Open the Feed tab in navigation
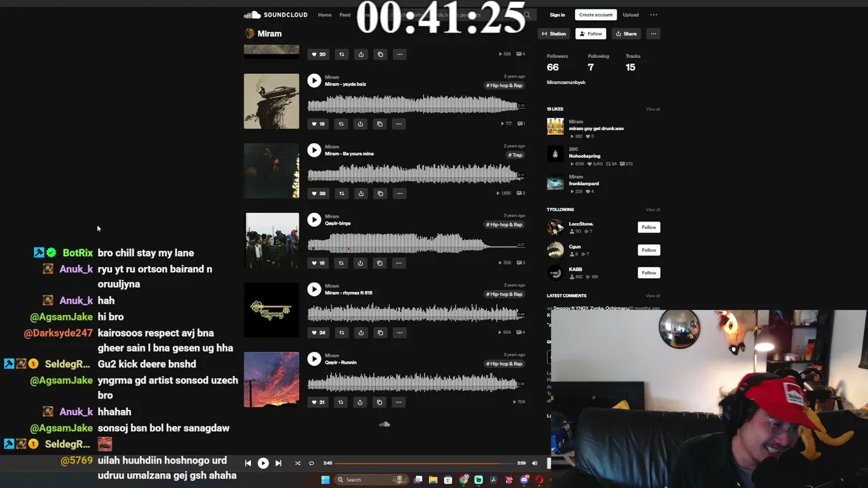 [345, 15]
